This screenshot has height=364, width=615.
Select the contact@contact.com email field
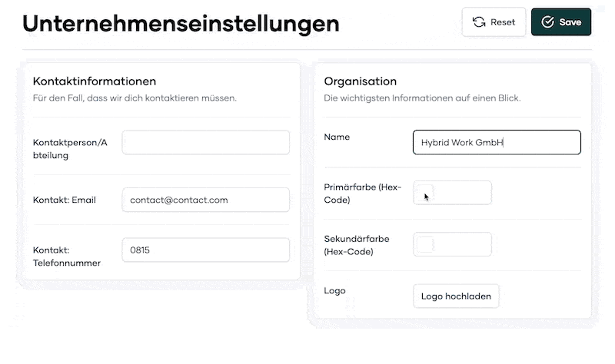205,200
